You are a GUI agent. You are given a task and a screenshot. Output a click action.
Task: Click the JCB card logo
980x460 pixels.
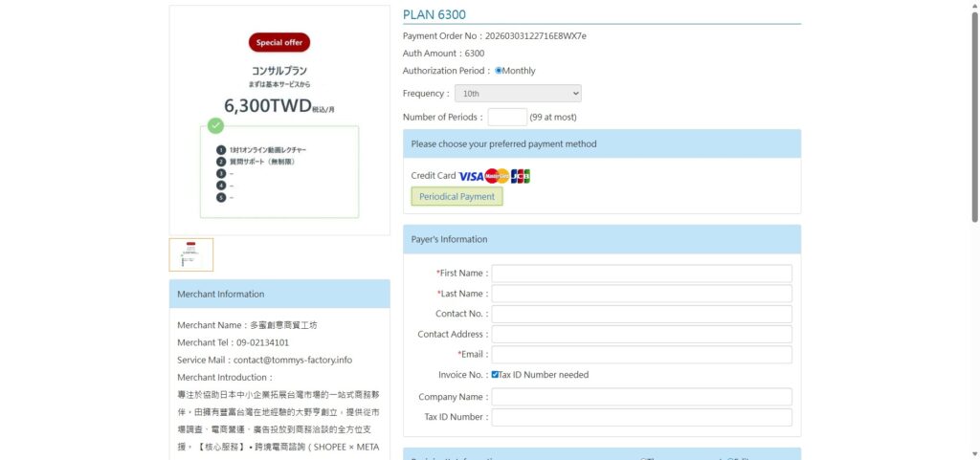coord(521,176)
